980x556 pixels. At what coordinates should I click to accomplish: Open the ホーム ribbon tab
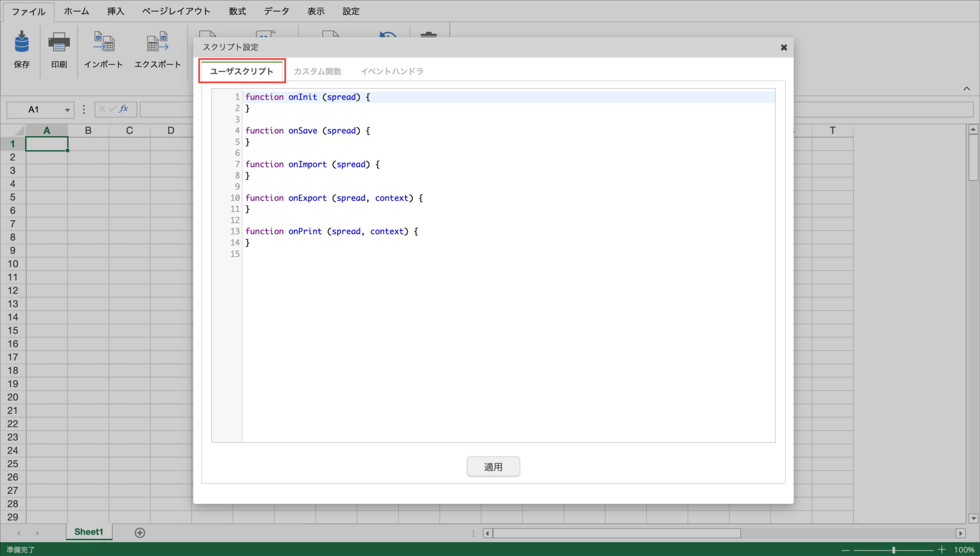tap(76, 11)
